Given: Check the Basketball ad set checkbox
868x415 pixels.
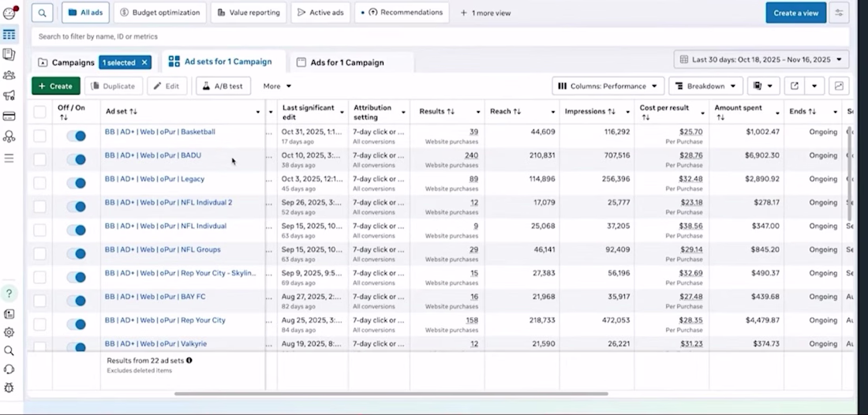Looking at the screenshot, I should click(x=40, y=136).
